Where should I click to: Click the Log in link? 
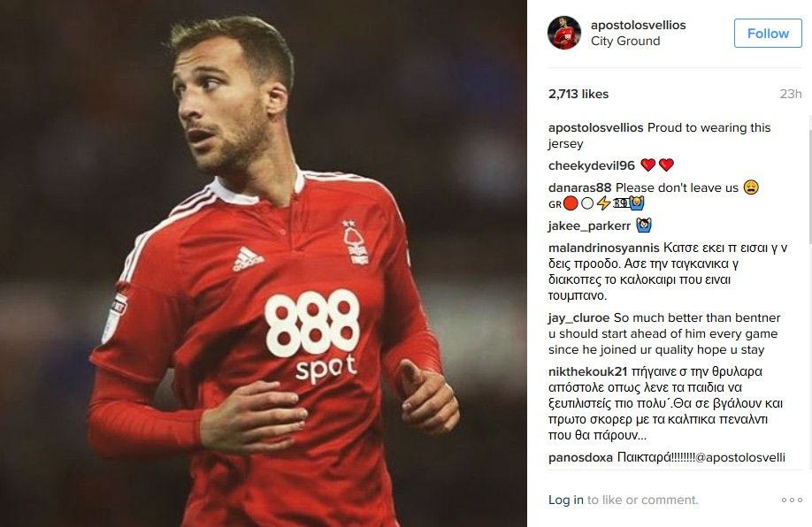pos(565,500)
